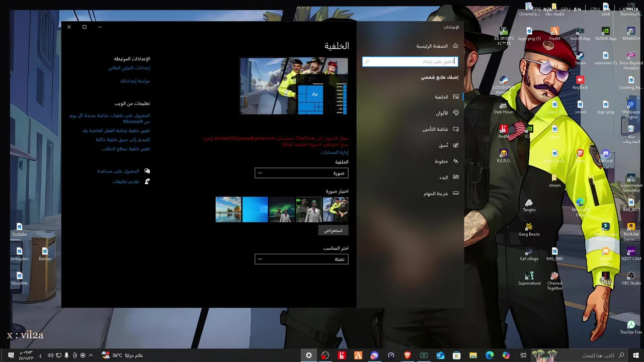Launch Chained Together from the desktop
This screenshot has width=644, height=362.
[x=554, y=281]
